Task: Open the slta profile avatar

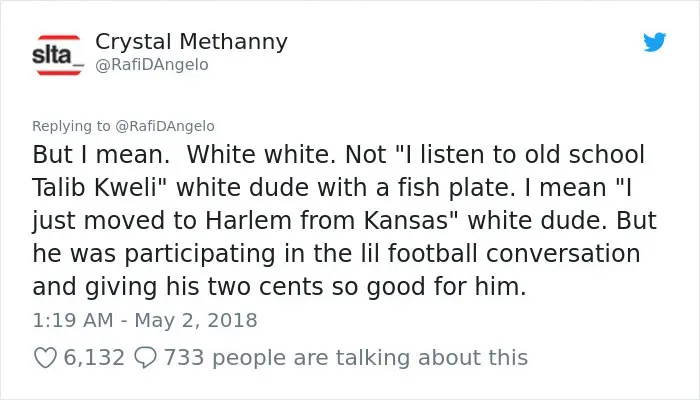Action: (x=58, y=55)
